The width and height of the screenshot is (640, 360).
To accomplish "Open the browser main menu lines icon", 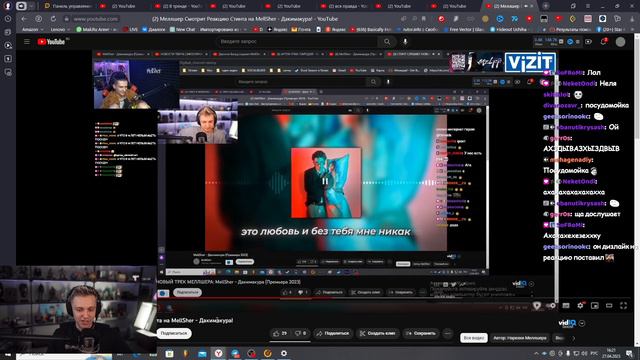I will tap(588, 6).
